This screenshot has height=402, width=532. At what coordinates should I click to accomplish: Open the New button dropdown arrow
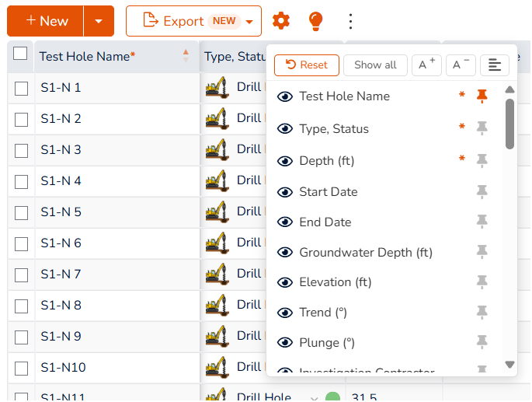point(99,21)
